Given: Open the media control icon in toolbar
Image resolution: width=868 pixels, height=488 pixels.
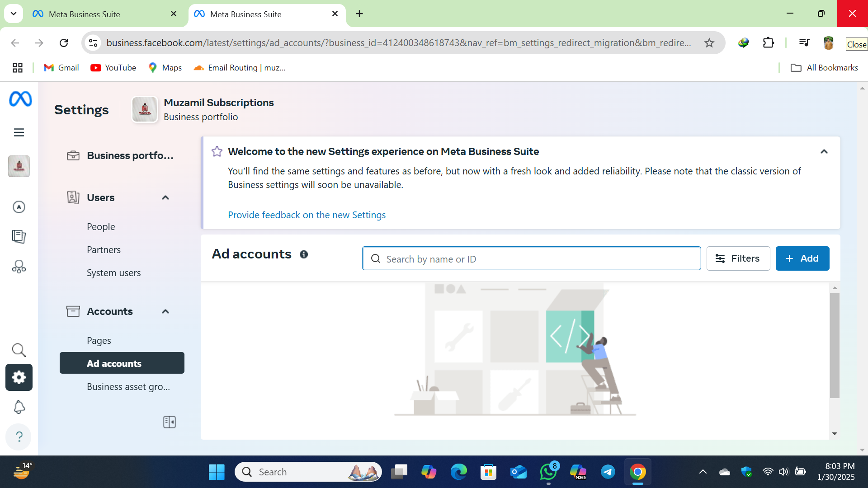Looking at the screenshot, I should [x=804, y=43].
